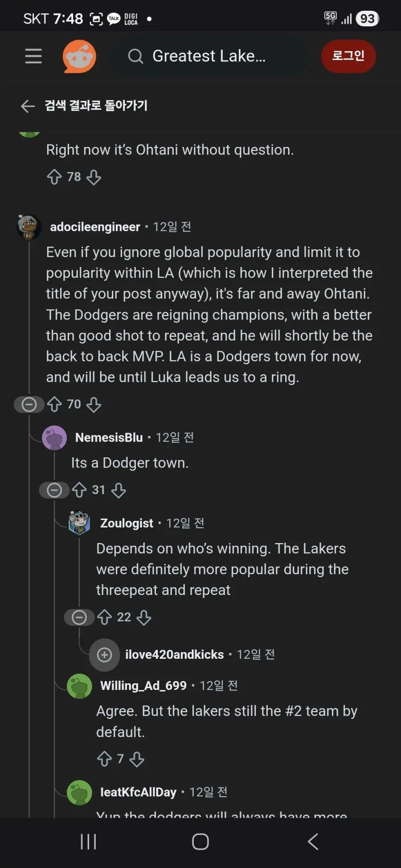Open the hamburger navigation menu
This screenshot has width=401, height=868.
pyautogui.click(x=33, y=56)
